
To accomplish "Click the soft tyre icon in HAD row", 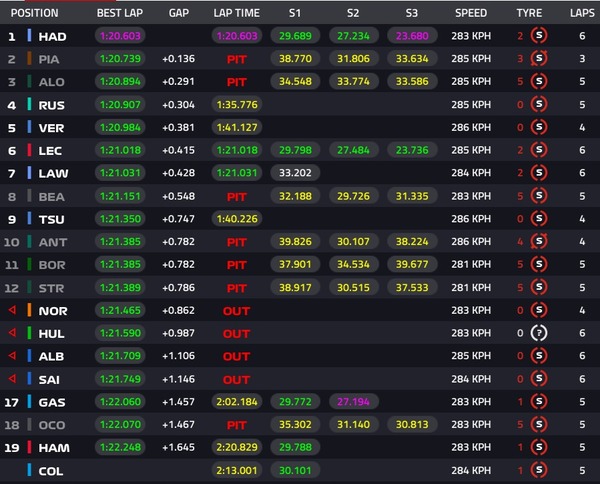I will coord(539,36).
